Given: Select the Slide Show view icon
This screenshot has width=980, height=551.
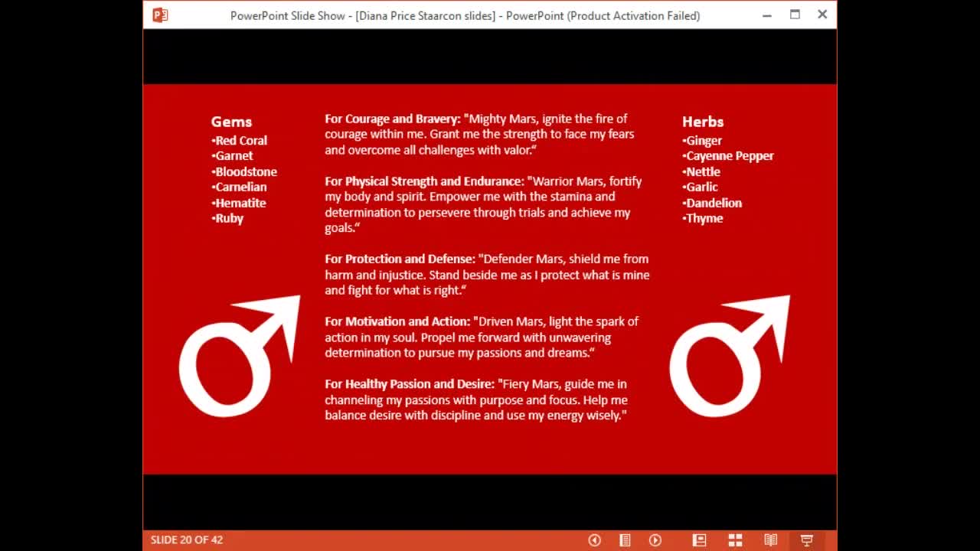Looking at the screenshot, I should tap(806, 540).
